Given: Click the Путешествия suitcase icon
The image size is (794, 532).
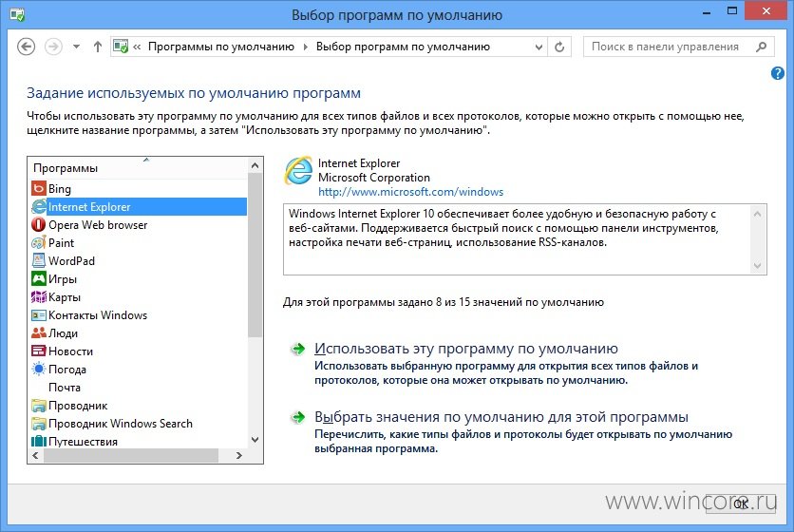Looking at the screenshot, I should 39,442.
